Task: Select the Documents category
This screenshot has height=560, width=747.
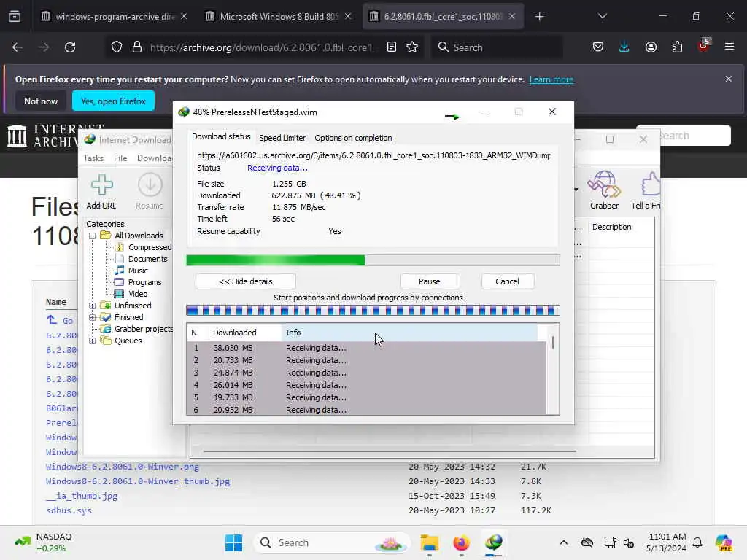Action: pyautogui.click(x=147, y=259)
